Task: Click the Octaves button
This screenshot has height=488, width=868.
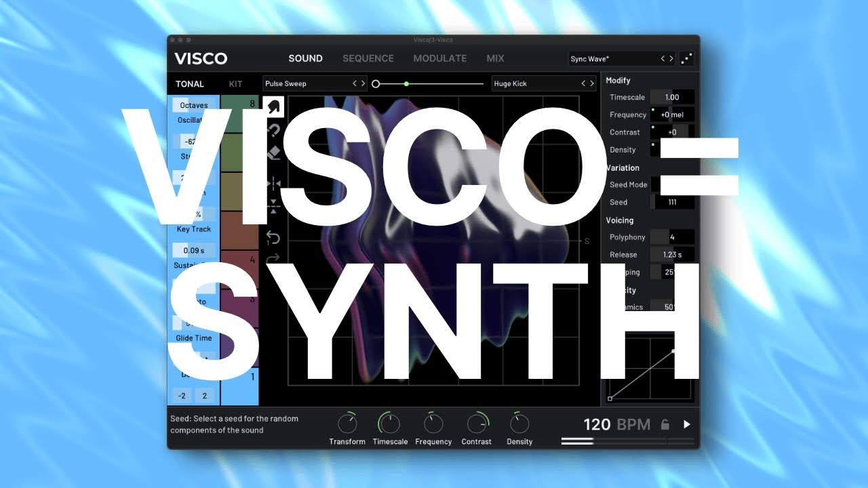Action: click(x=194, y=105)
